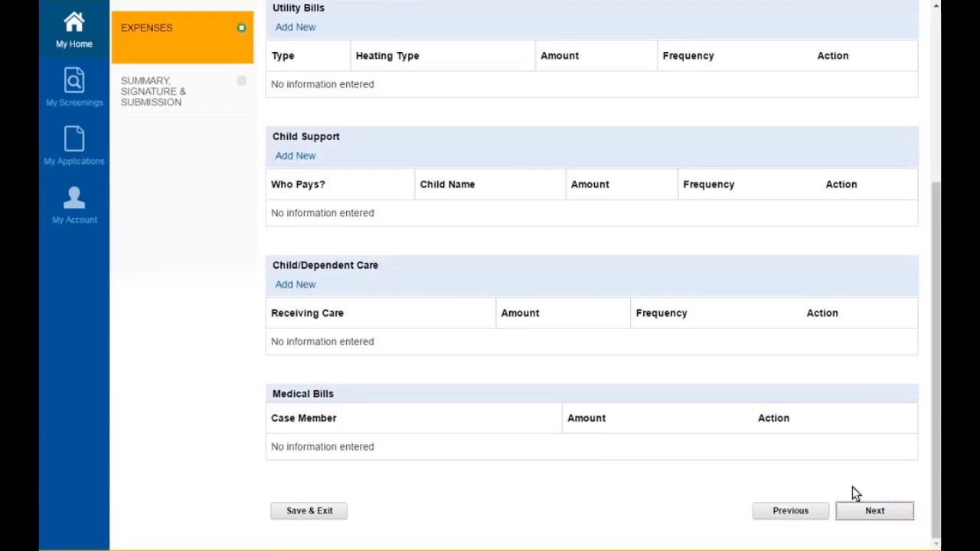This screenshot has width=980, height=551.
Task: Click Medical Bills Action column header
Action: tap(773, 418)
